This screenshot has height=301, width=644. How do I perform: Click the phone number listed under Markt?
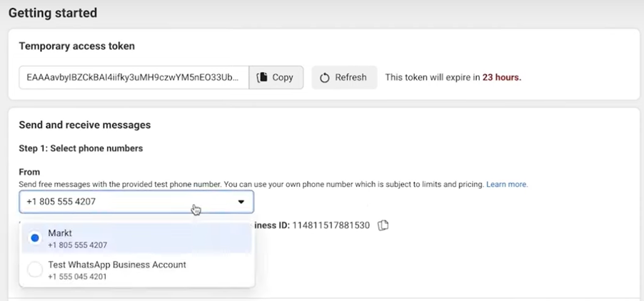(77, 245)
